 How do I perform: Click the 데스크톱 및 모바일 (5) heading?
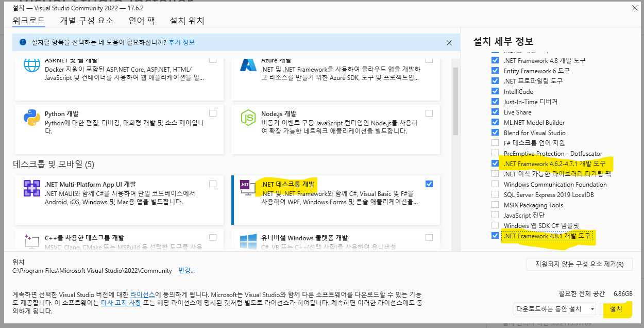(x=54, y=164)
